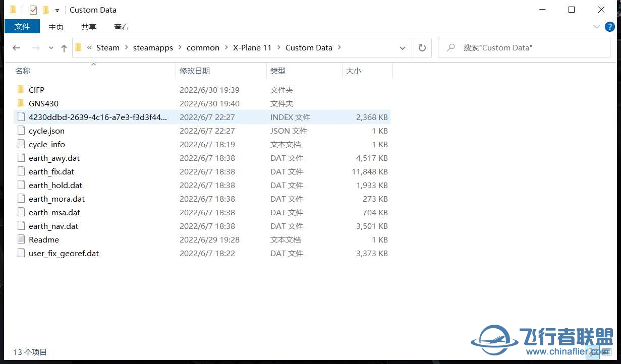Click Custom Data in breadcrumb
This screenshot has height=364, width=621.
(x=309, y=47)
